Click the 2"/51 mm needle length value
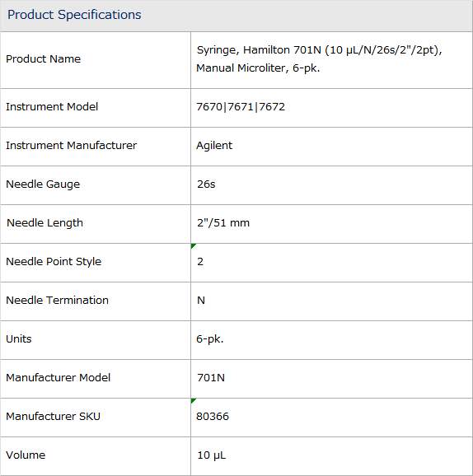This screenshot has width=473, height=476. pos(223,223)
